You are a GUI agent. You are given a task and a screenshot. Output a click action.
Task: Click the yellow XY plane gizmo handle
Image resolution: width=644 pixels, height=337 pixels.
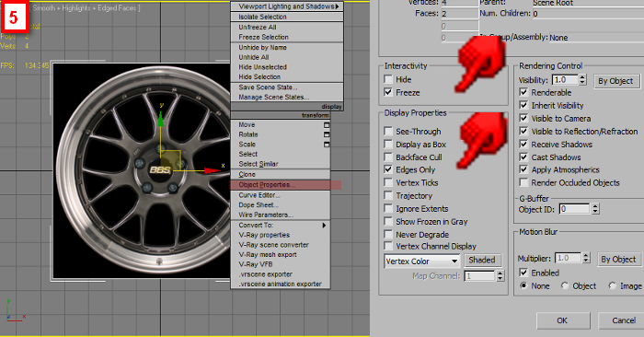(170, 161)
